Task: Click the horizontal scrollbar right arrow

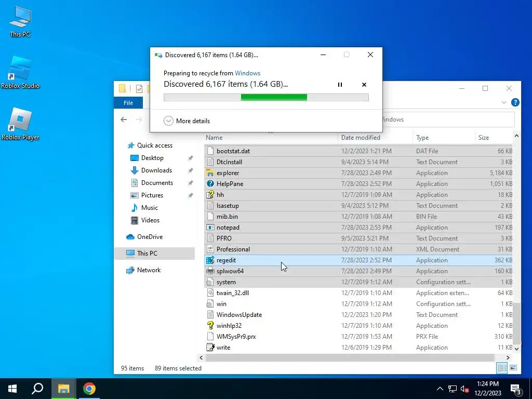Action: coord(508,357)
